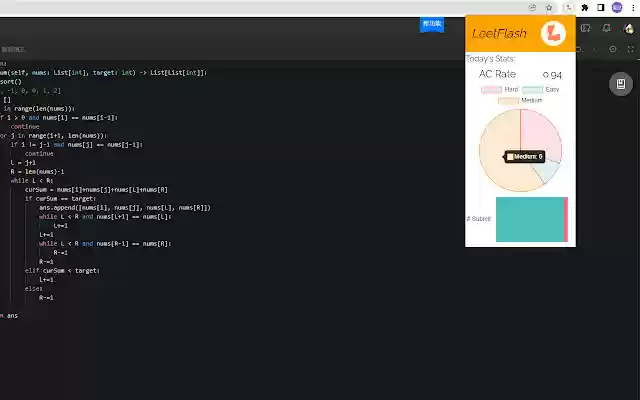Click the 'sort()' code line
640x400 pixels.
tap(11, 82)
